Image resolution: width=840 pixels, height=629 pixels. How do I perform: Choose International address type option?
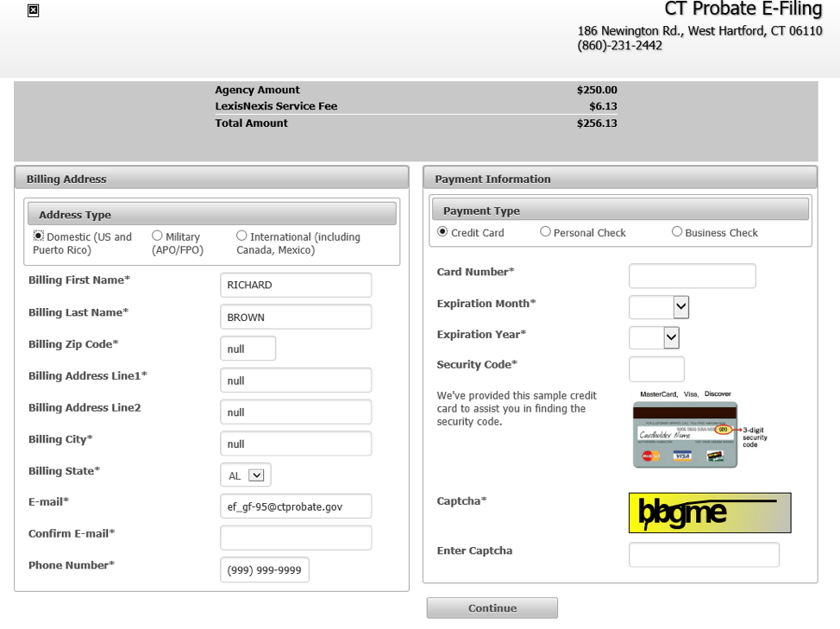pos(241,236)
